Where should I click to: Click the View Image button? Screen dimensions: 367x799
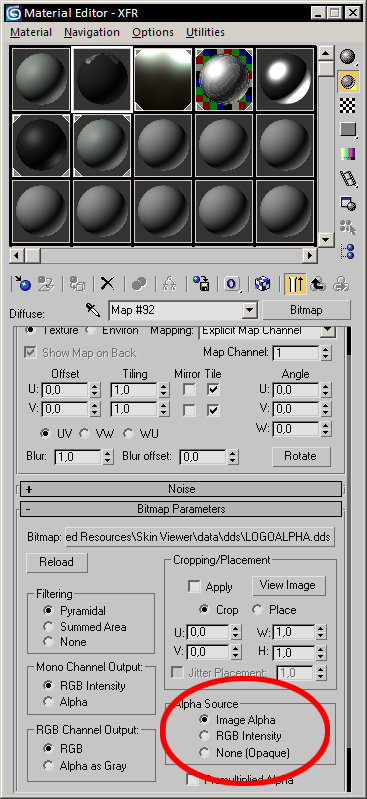(288, 585)
